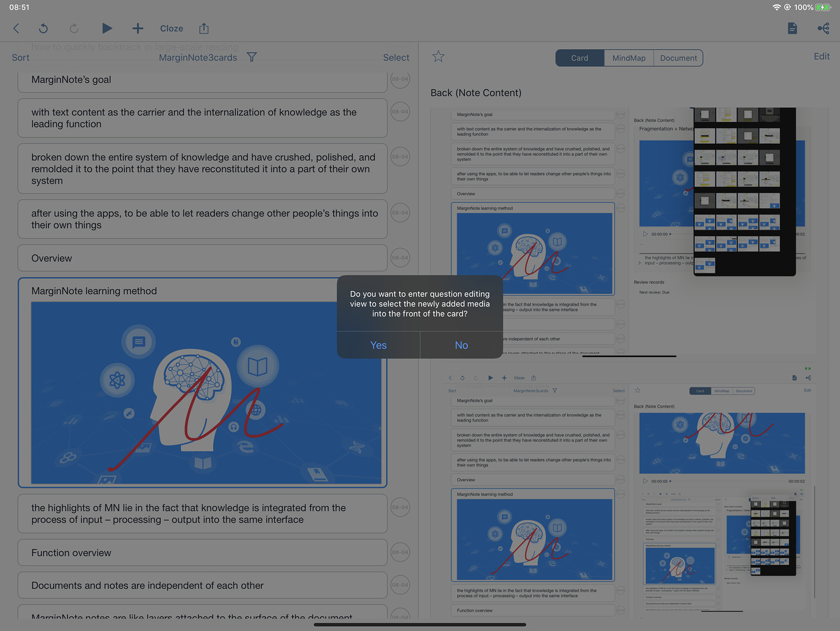
Task: Tap Select to choose cards
Action: pyautogui.click(x=396, y=57)
